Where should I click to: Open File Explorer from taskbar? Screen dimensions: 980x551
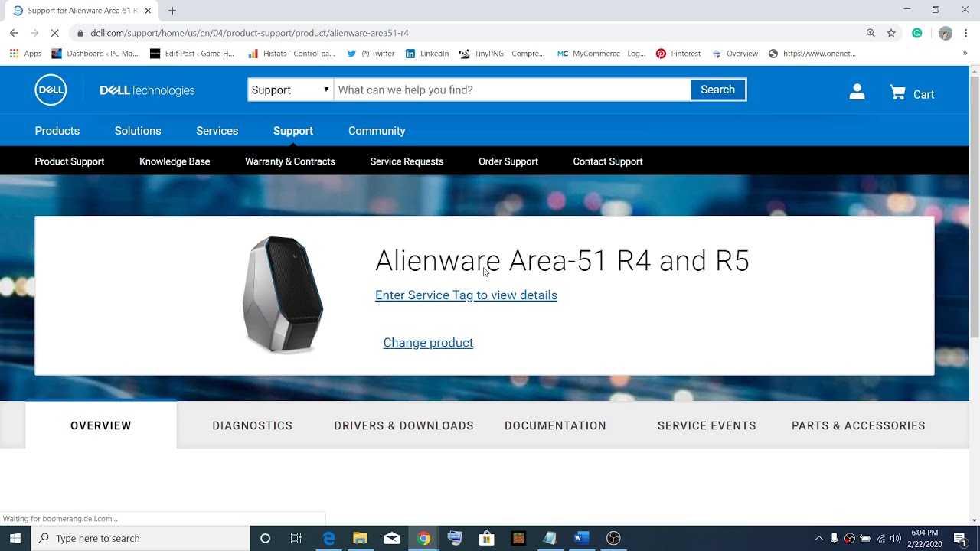pos(360,538)
